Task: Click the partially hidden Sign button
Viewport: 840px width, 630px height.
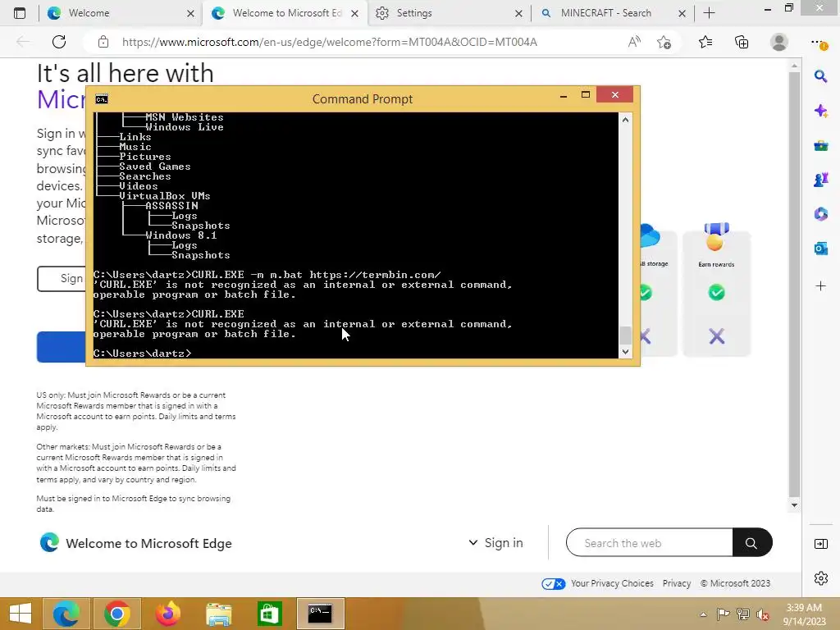Action: pyautogui.click(x=61, y=279)
